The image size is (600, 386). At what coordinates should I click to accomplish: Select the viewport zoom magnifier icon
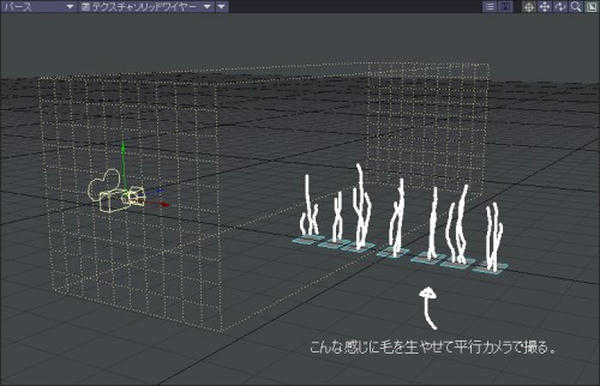tap(576, 7)
